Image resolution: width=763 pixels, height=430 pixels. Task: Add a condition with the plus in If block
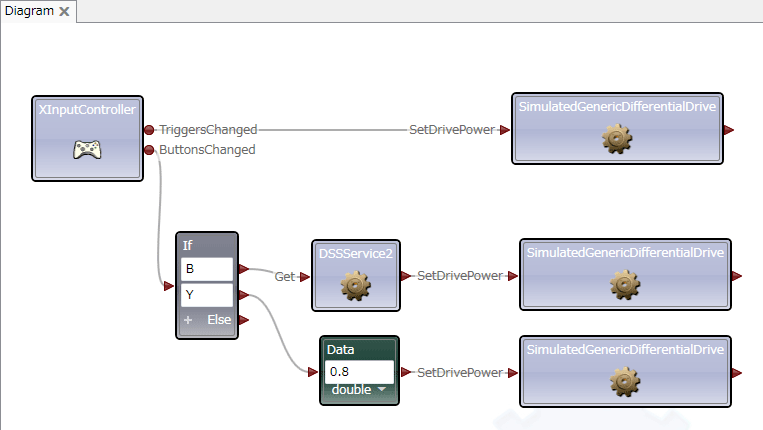188,320
